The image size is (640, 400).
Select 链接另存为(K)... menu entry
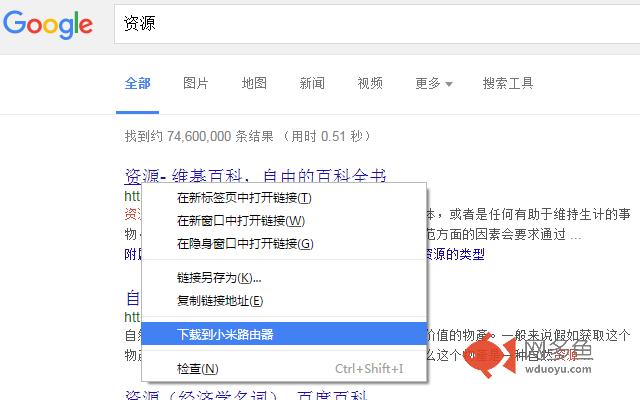pos(284,278)
